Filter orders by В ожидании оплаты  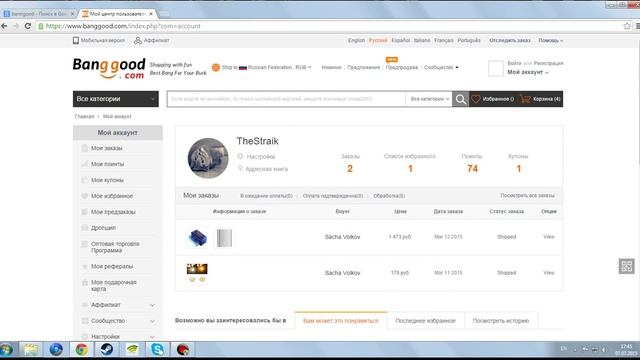click(266, 196)
